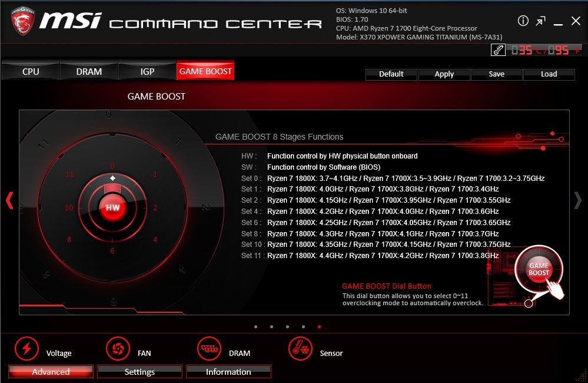This screenshot has height=383, width=588.
Task: Click the round GAME BOOST dial button image
Action: 539,269
